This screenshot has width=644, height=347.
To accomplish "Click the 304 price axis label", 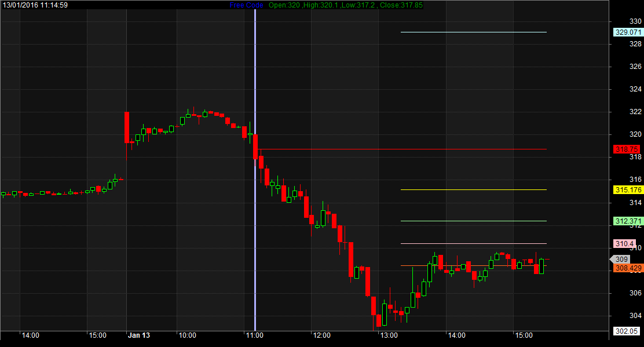I will 635,315.
